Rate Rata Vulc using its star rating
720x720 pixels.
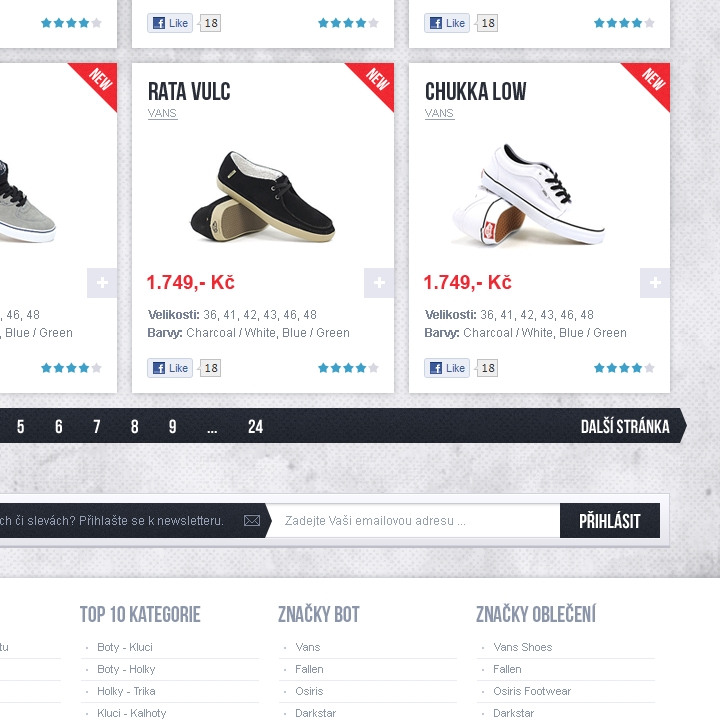tap(349, 368)
